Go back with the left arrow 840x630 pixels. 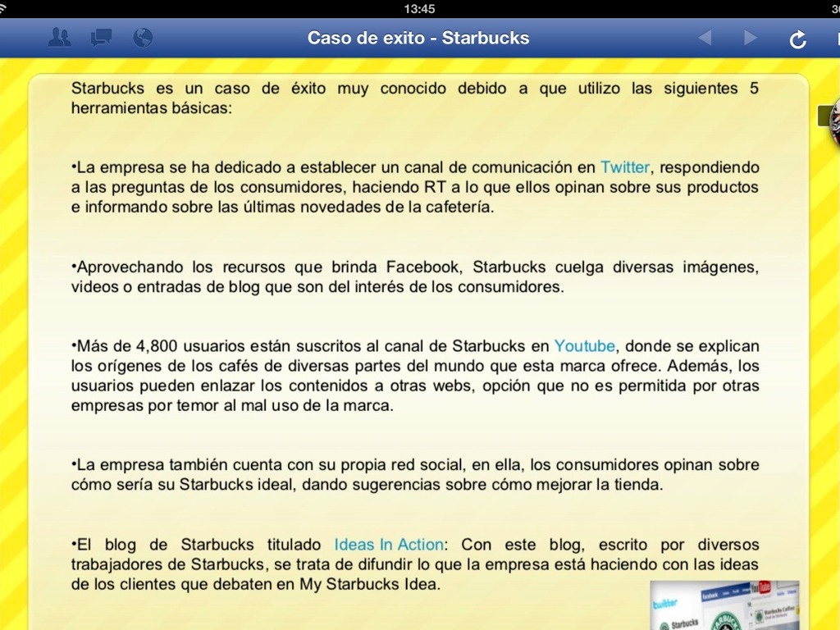[705, 38]
